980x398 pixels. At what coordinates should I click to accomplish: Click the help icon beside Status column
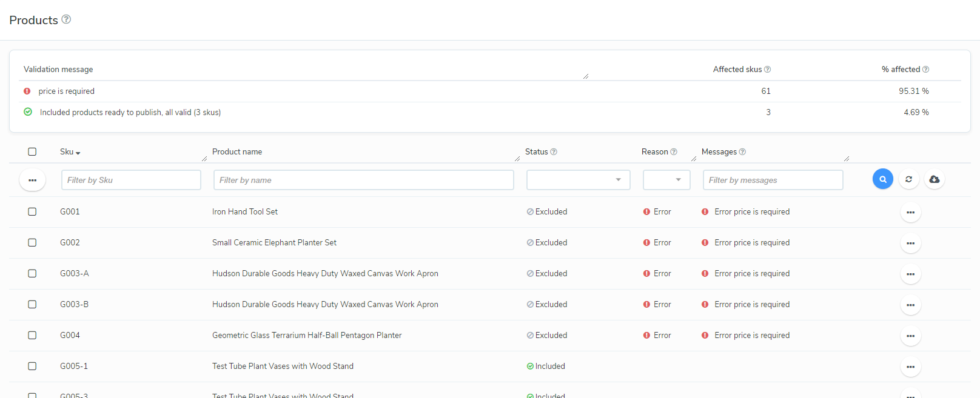click(x=553, y=152)
